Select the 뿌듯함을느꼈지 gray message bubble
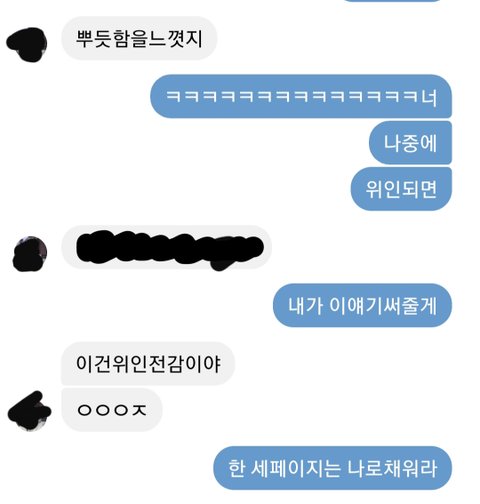Viewport: 480px width, 504px height. pos(139,38)
